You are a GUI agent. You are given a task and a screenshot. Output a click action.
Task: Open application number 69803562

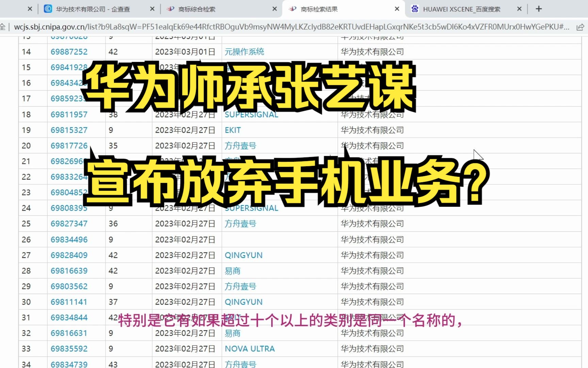(x=69, y=287)
